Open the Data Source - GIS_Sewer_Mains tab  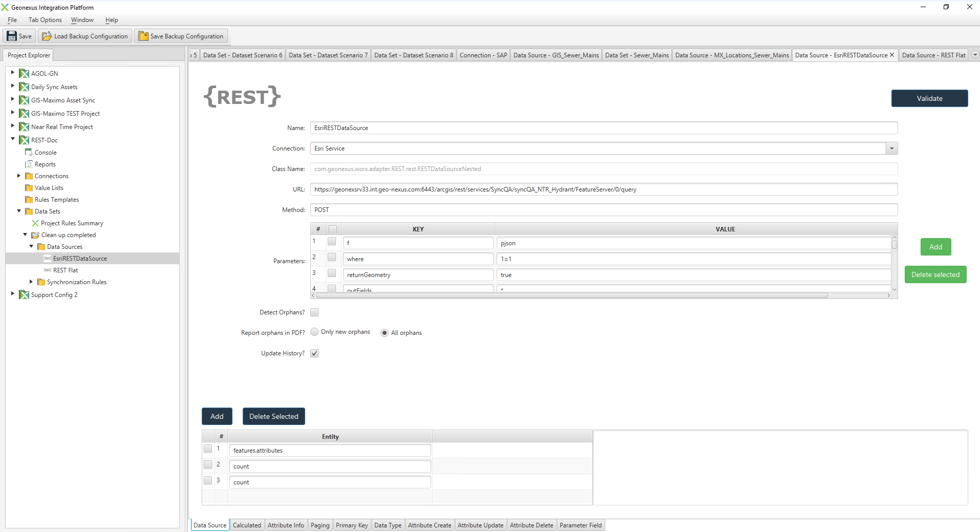(556, 55)
